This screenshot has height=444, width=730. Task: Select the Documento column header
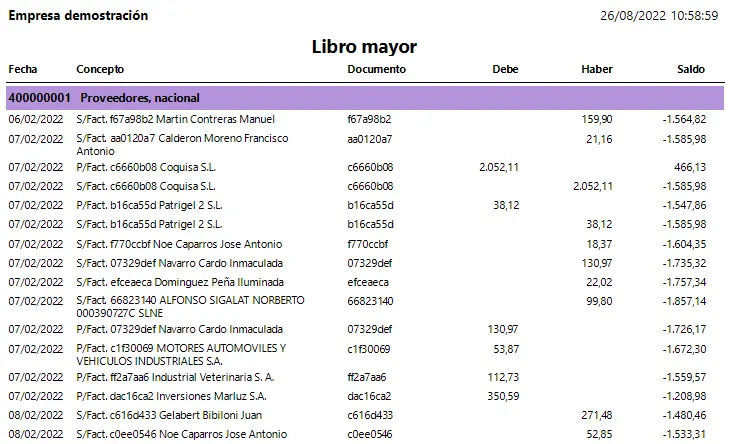coord(376,69)
